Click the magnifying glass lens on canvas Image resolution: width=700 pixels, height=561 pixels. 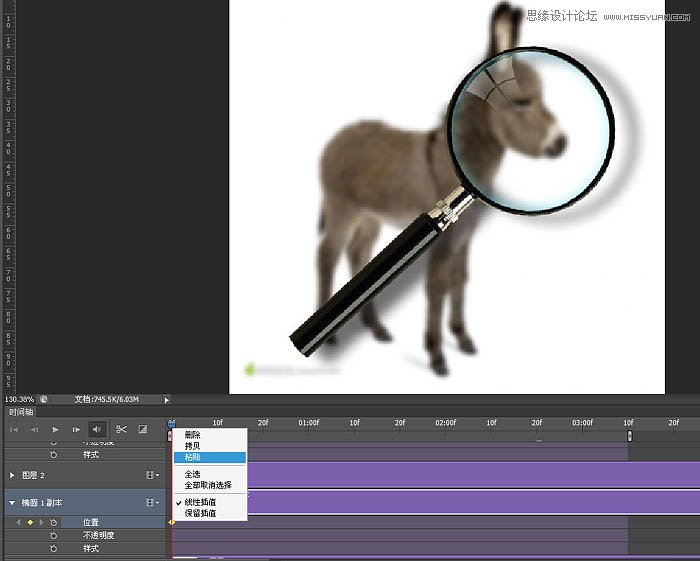pyautogui.click(x=530, y=130)
